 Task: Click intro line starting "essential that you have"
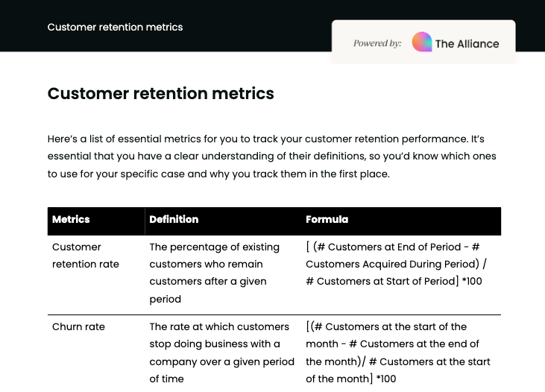[271, 157]
